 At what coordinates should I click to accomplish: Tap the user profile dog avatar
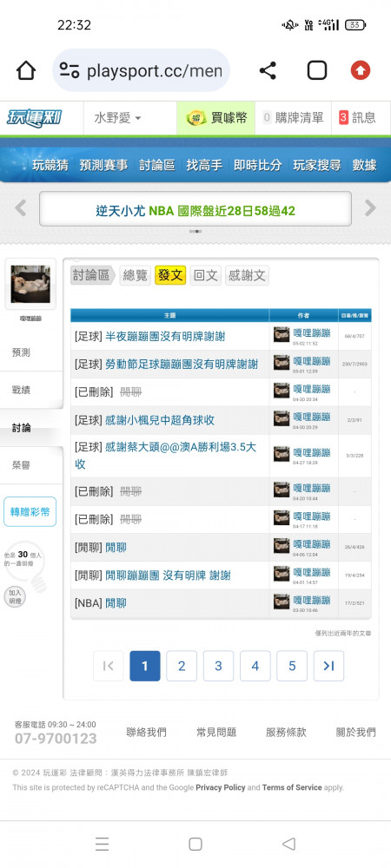coord(30,284)
